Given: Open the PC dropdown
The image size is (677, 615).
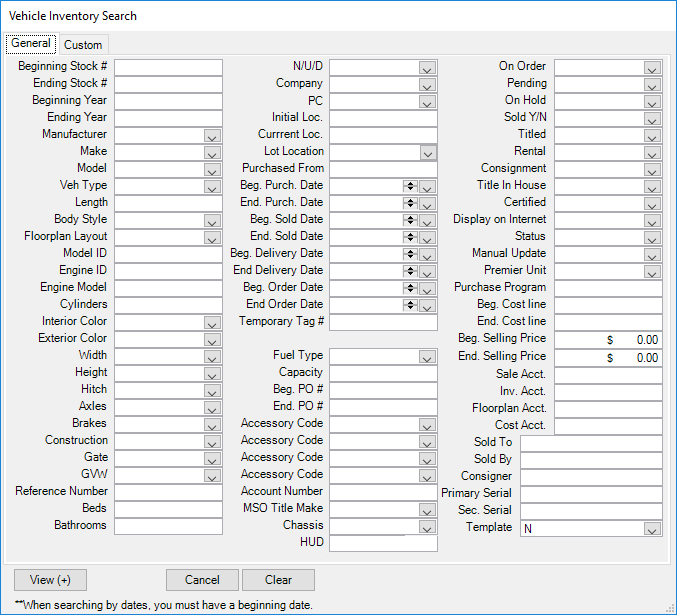Looking at the screenshot, I should [x=427, y=102].
